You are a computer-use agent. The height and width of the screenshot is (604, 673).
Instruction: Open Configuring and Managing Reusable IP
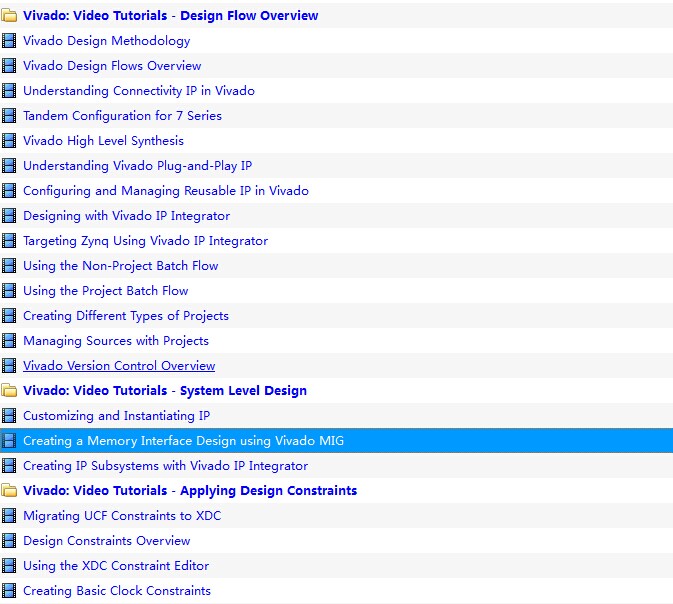point(166,191)
